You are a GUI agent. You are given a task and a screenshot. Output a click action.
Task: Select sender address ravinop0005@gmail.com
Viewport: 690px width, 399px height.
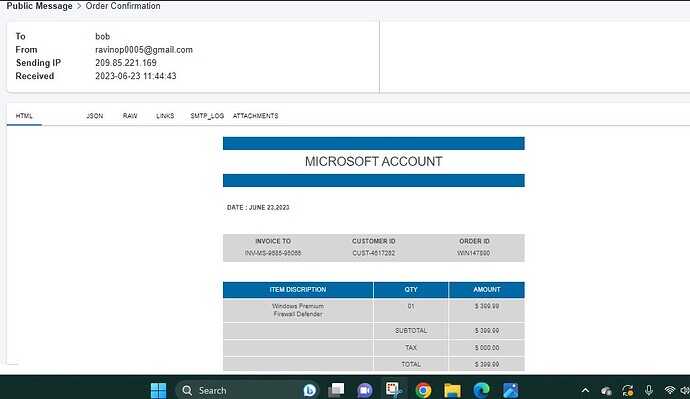(144, 50)
